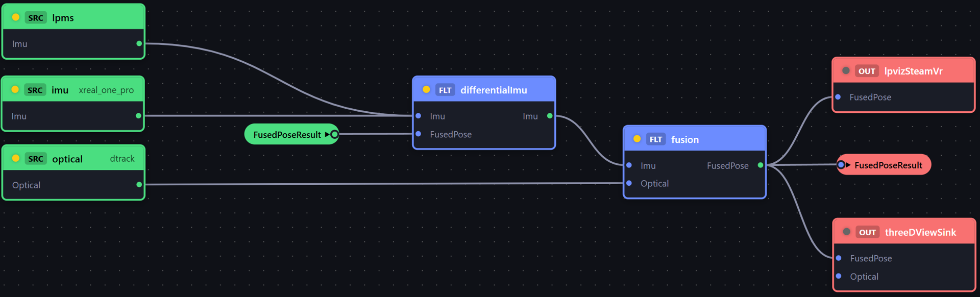Select the xreal_one_pro label on imu node
Image resolution: width=980 pixels, height=297 pixels.
pyautogui.click(x=106, y=90)
